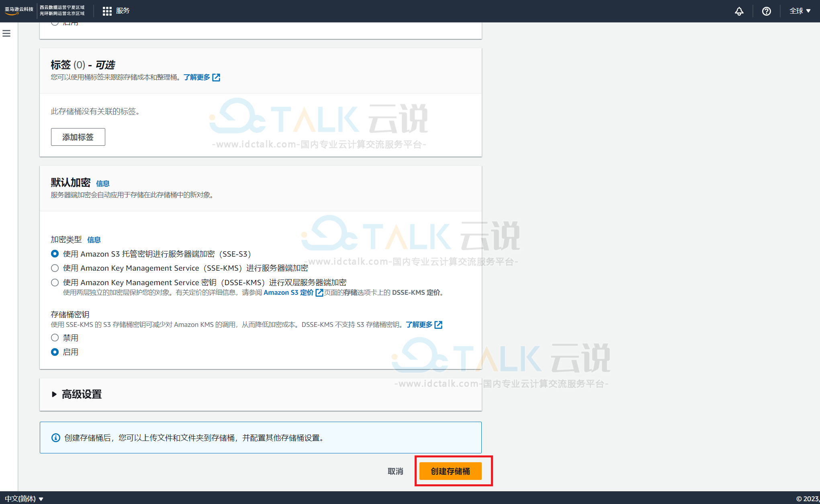
Task: Choose 禁用 for bucket key
Action: [55, 338]
